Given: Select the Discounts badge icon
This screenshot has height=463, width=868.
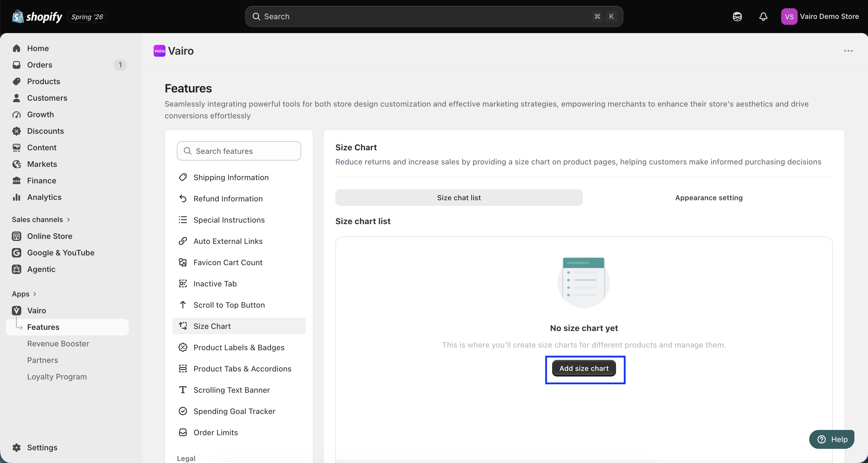Looking at the screenshot, I should 17,131.
